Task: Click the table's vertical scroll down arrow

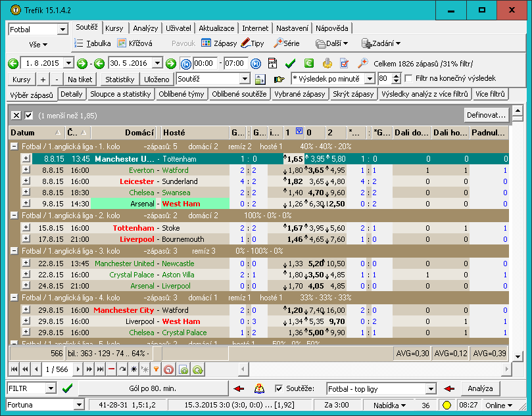Action: pos(518,356)
